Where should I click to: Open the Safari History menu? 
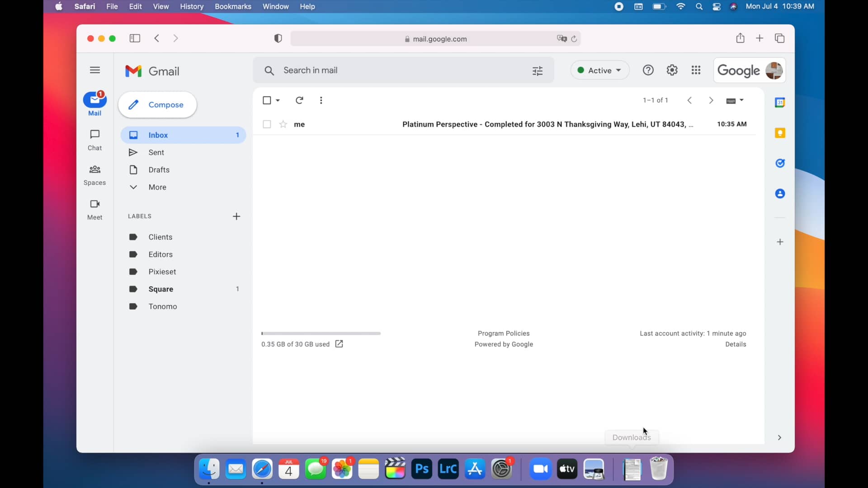(x=192, y=6)
